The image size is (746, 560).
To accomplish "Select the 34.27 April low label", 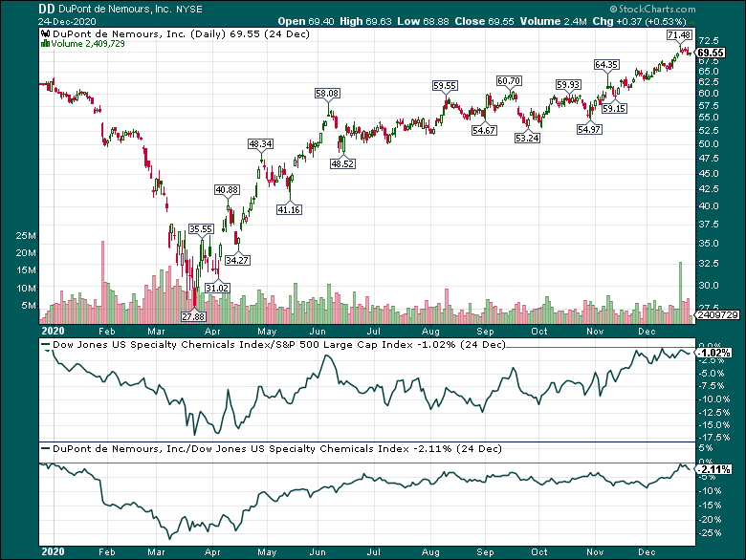I will [x=237, y=260].
